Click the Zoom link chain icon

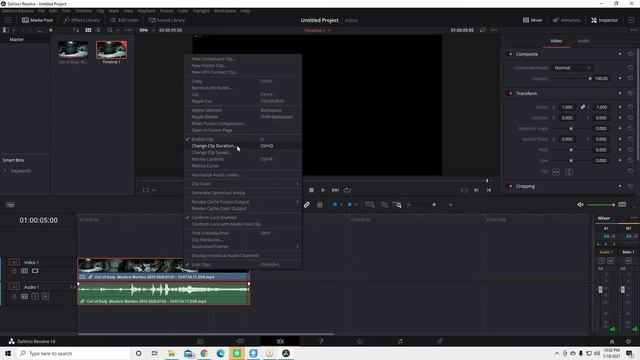tap(583, 107)
